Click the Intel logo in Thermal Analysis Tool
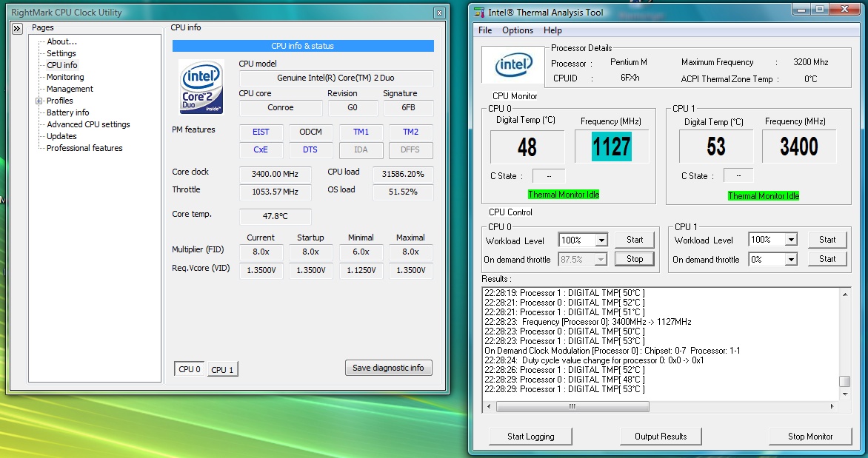Viewport: 868px width, 458px height. [513, 65]
